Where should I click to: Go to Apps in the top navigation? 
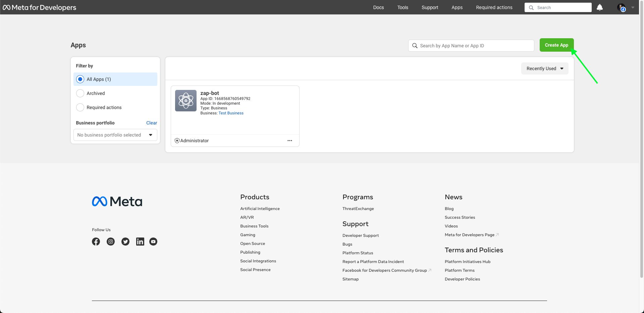pyautogui.click(x=457, y=7)
